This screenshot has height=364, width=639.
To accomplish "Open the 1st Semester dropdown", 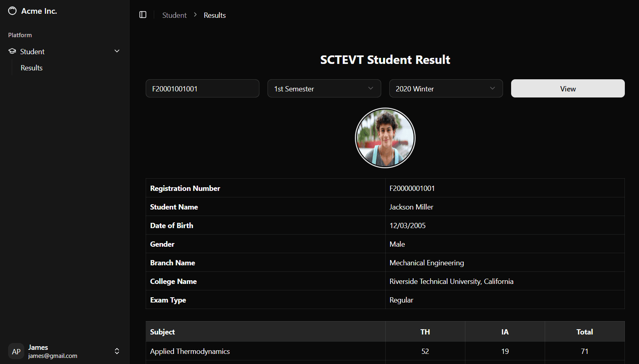I will tap(324, 89).
